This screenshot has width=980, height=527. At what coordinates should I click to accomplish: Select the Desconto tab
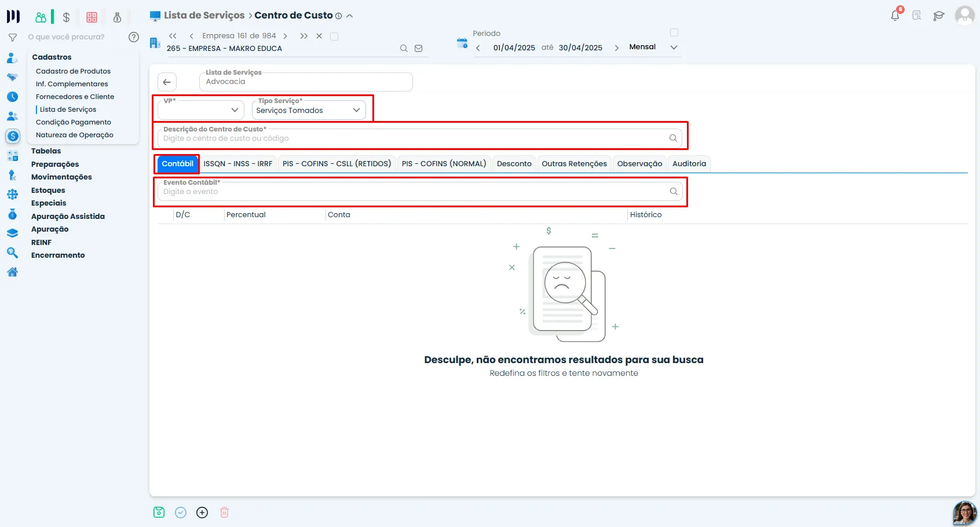tap(514, 164)
